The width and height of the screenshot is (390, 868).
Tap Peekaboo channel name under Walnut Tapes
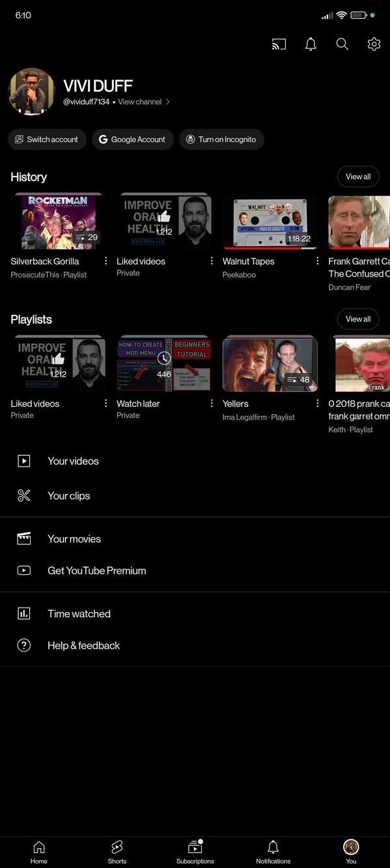tap(240, 275)
